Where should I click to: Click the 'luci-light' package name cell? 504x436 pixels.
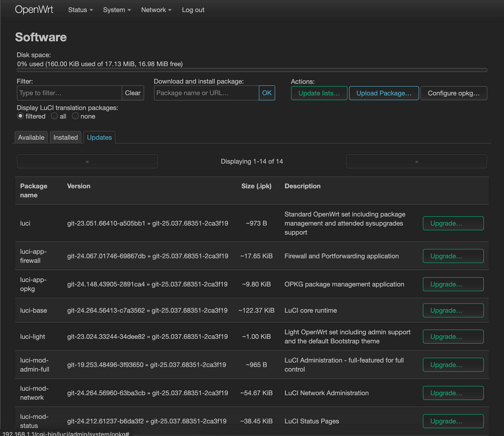[x=33, y=337]
